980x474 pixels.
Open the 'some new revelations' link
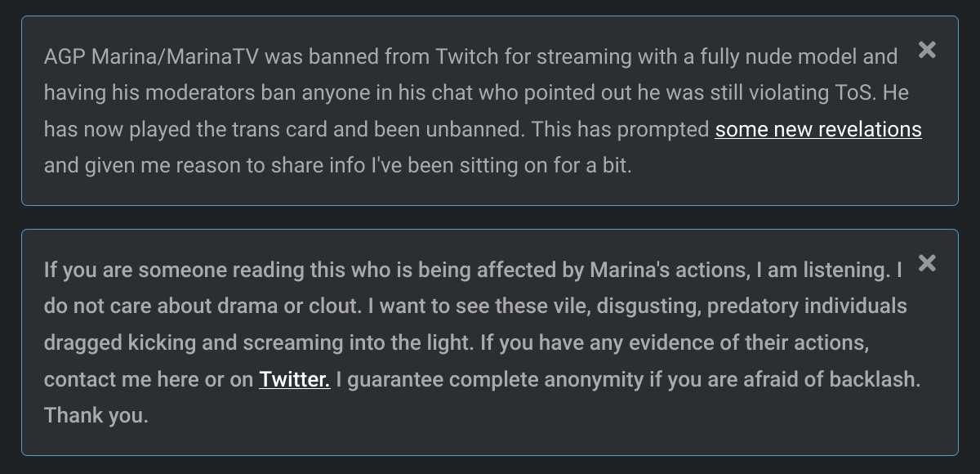(x=818, y=129)
